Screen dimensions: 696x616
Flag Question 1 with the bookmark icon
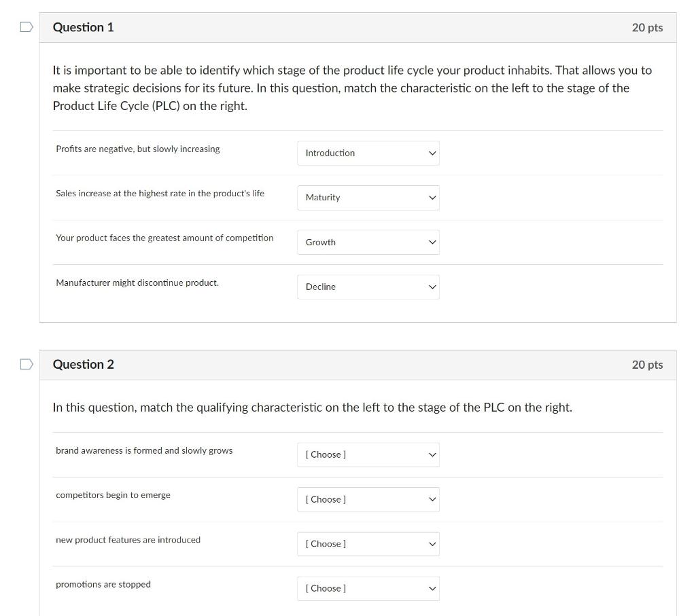[27, 27]
